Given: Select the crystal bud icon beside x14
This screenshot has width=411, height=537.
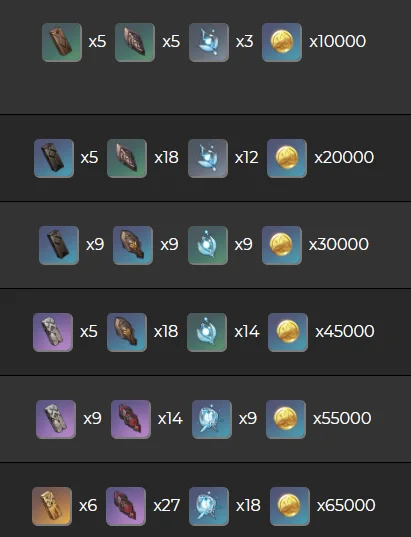Looking at the screenshot, I should [x=207, y=332].
